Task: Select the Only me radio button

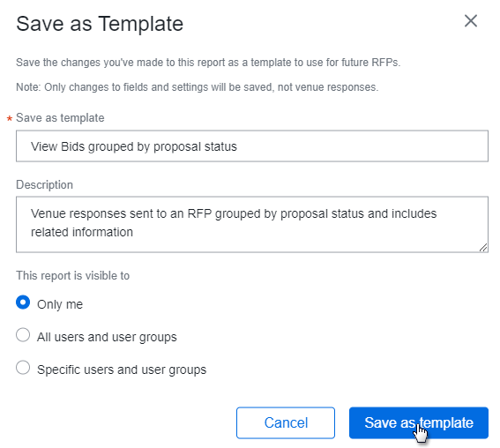Action: 23,302
